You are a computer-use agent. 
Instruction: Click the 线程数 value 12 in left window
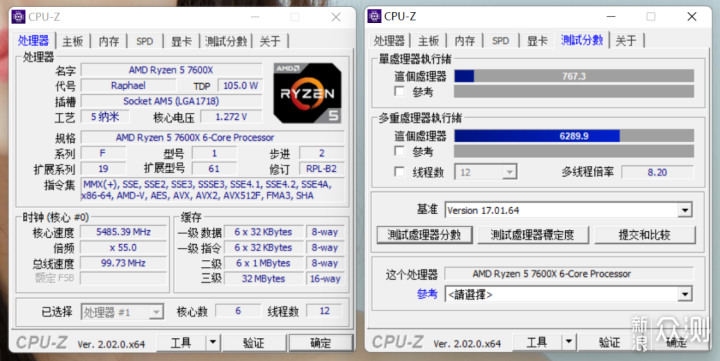[x=324, y=311]
